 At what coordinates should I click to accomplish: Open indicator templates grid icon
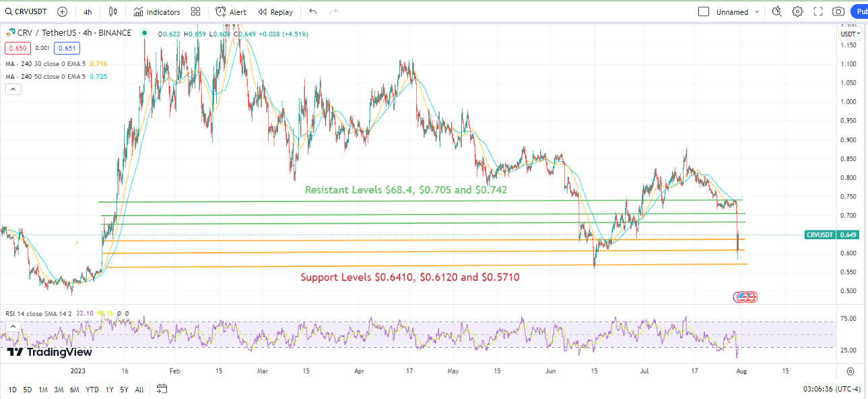pos(196,11)
